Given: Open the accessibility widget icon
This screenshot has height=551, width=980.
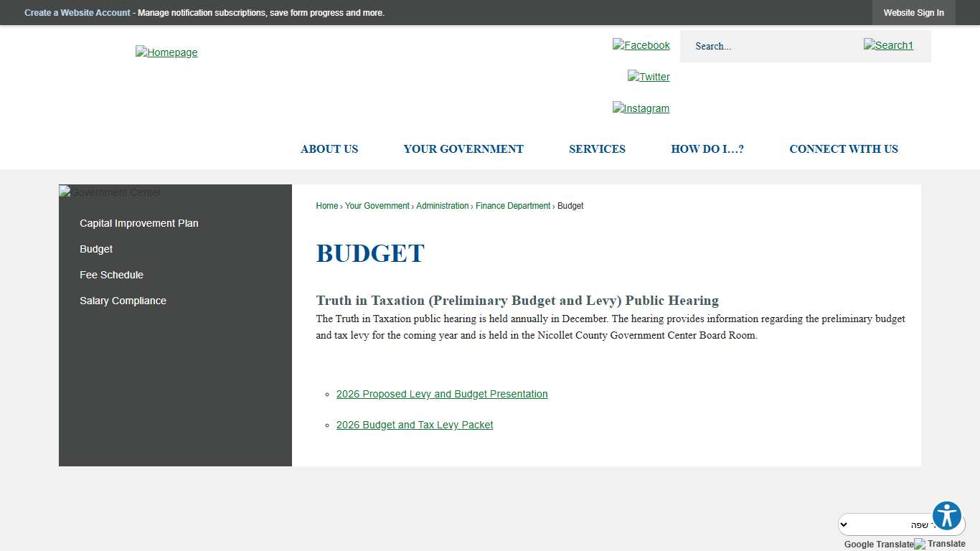Looking at the screenshot, I should pos(946,515).
